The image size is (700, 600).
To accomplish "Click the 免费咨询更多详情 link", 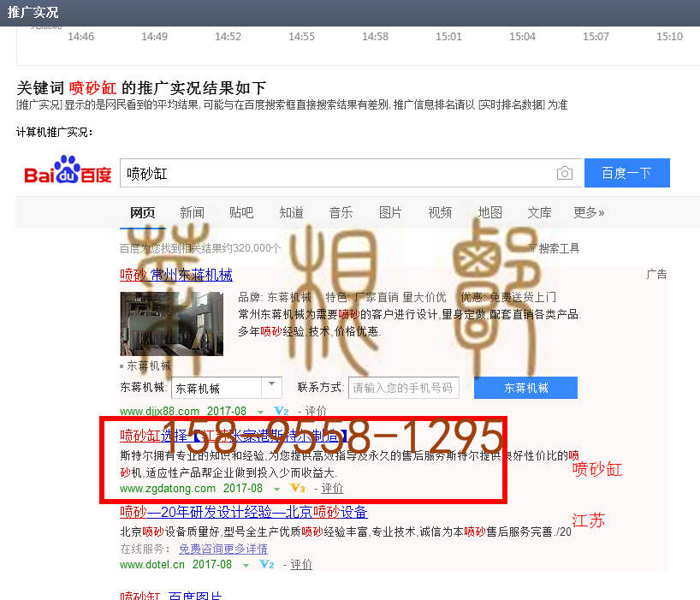I will (x=223, y=549).
